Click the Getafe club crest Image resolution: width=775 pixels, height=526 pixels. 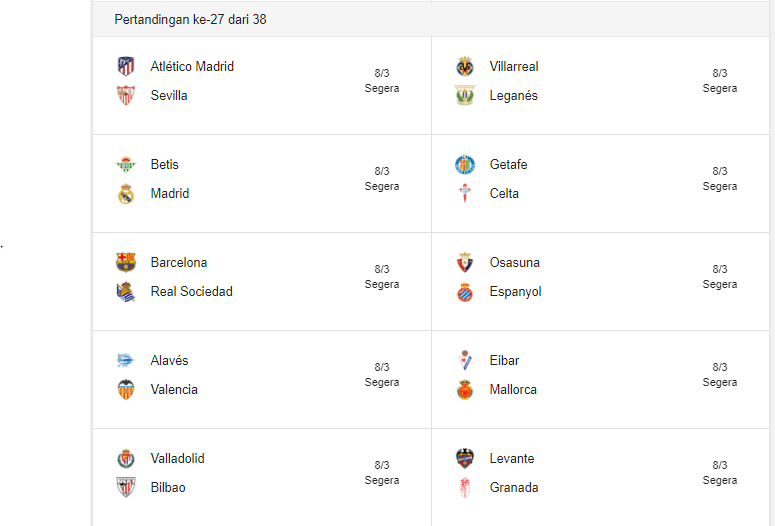point(465,165)
